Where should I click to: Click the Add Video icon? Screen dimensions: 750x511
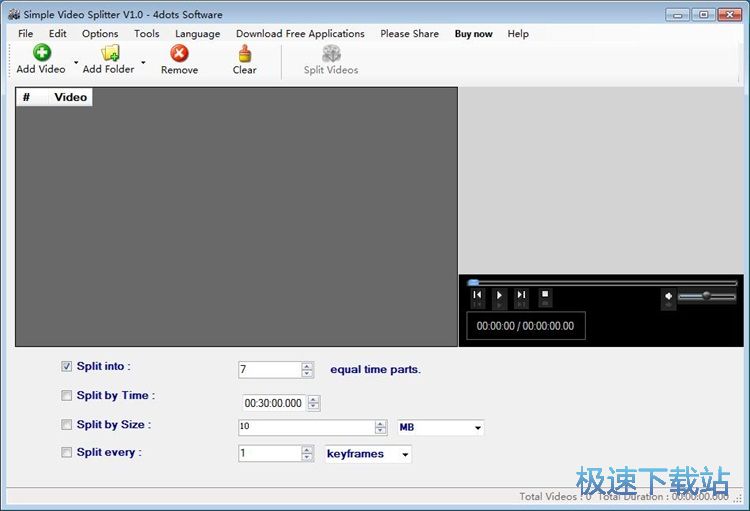point(41,54)
